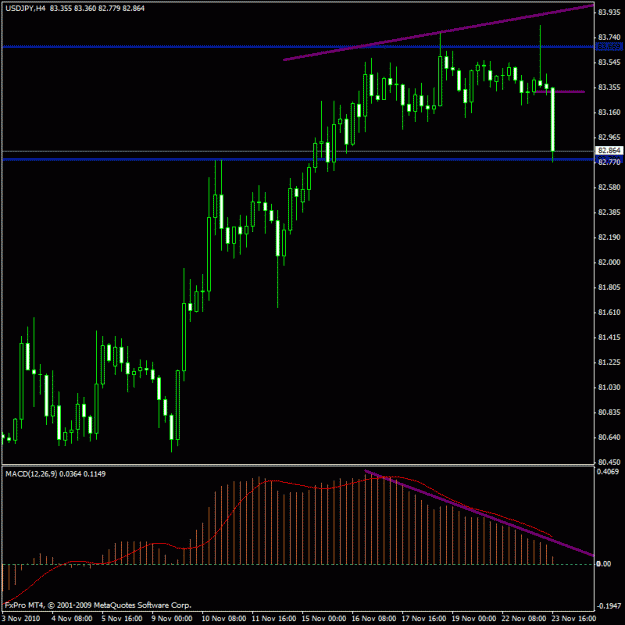
Task: Click the 82.385 price axis label
Action: (609, 212)
